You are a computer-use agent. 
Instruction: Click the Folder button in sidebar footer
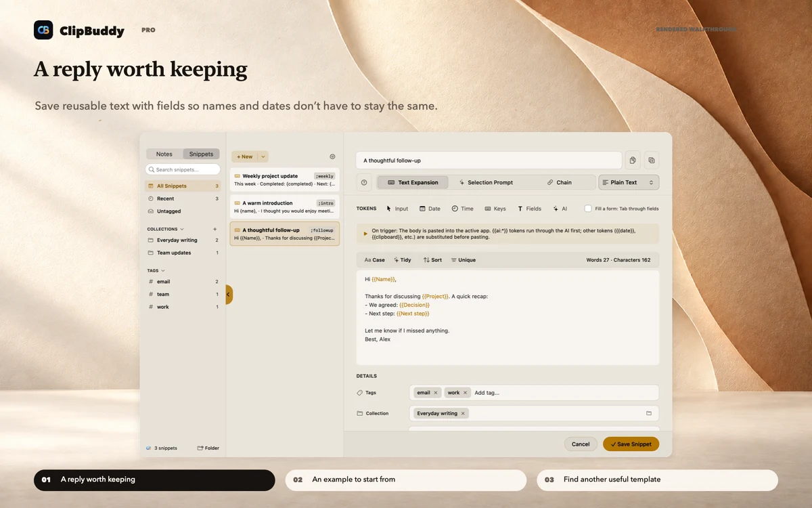click(x=208, y=448)
